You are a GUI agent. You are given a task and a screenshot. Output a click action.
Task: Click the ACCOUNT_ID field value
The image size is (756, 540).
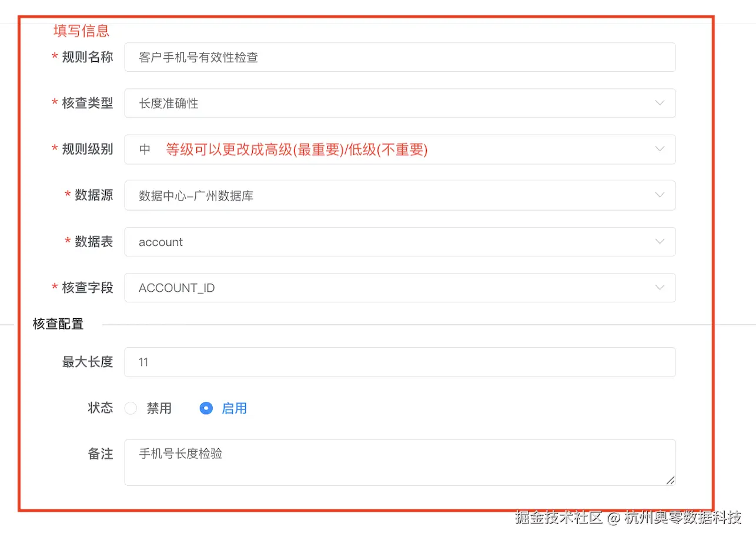click(x=176, y=288)
